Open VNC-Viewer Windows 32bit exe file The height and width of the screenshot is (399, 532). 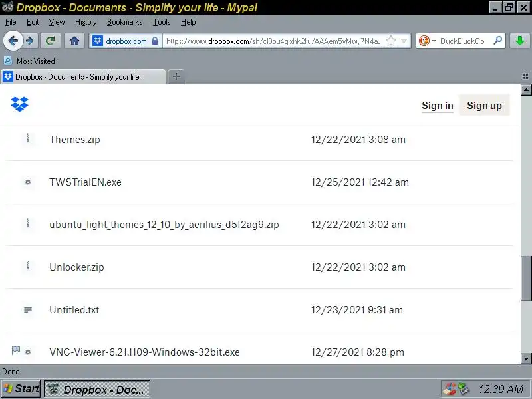[144, 352]
